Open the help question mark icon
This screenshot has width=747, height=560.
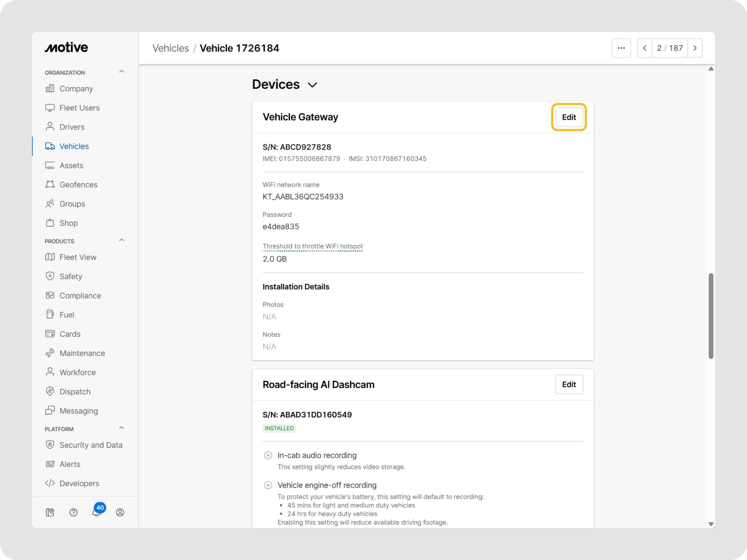(73, 513)
